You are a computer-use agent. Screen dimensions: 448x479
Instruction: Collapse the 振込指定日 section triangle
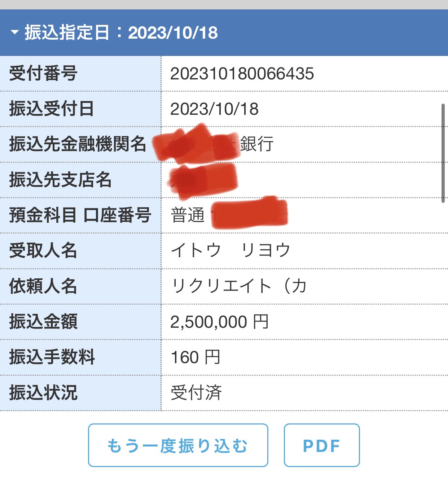15,32
